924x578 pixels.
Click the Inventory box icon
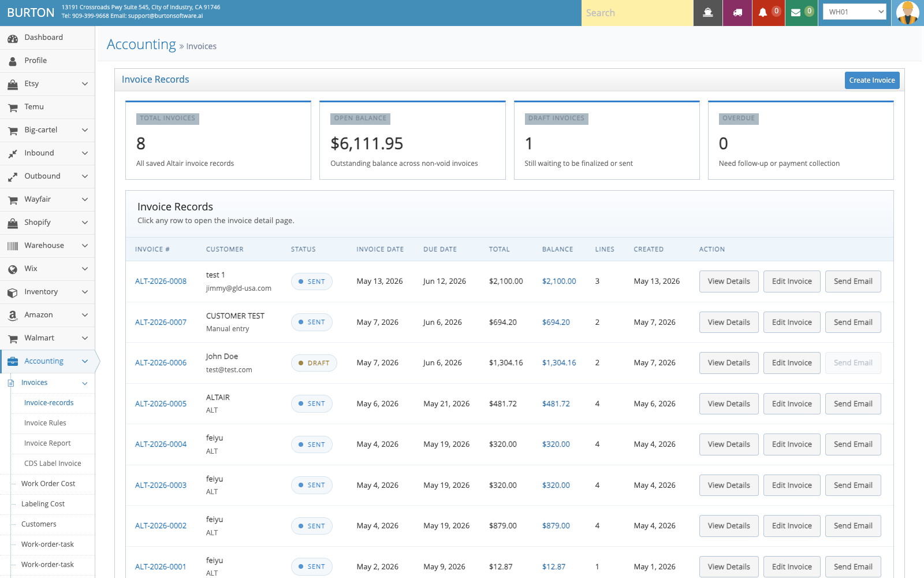point(13,292)
